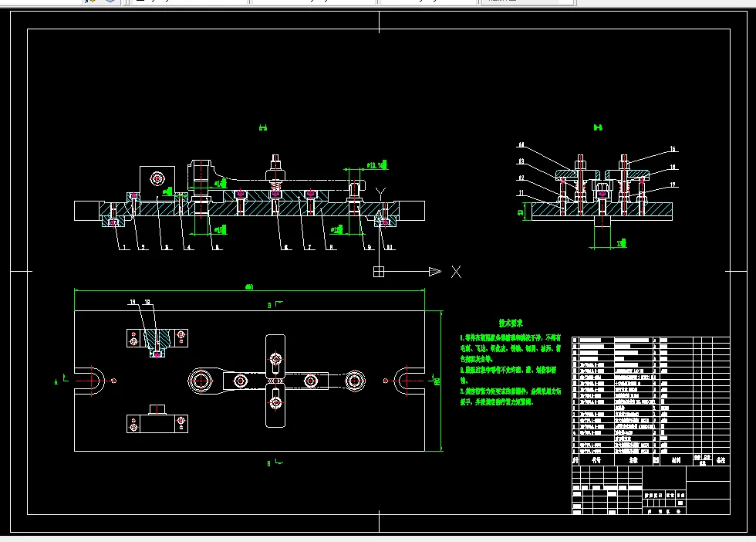Pick part balloon number 4 below front section
756x542 pixels.
[x=190, y=247]
